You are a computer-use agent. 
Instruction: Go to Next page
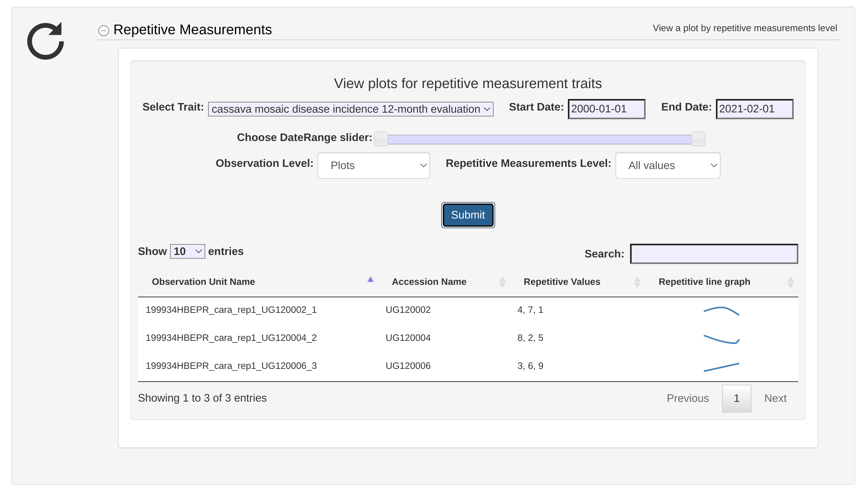point(775,398)
